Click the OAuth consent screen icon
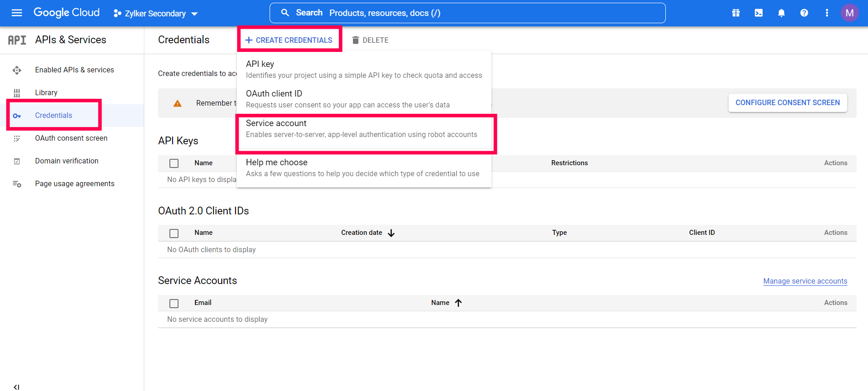The height and width of the screenshot is (391, 868). tap(17, 138)
